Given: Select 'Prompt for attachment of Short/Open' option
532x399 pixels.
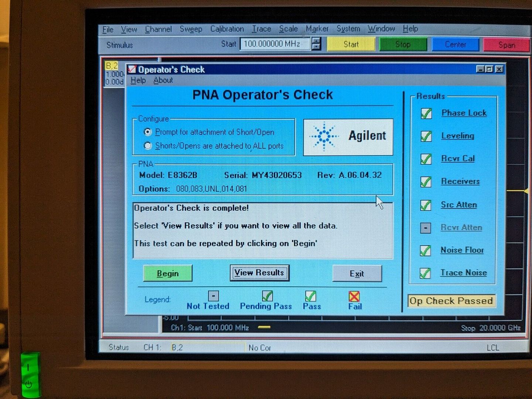Looking at the screenshot, I should coord(148,132).
